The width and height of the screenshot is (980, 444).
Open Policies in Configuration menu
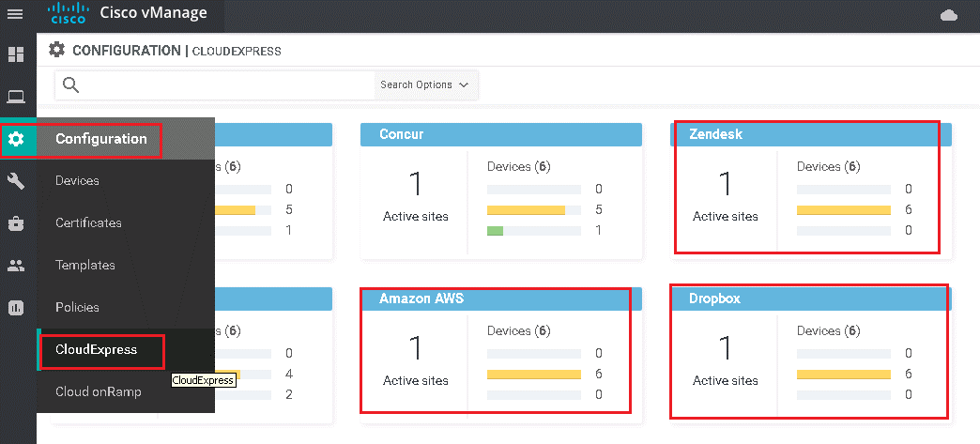pos(78,307)
